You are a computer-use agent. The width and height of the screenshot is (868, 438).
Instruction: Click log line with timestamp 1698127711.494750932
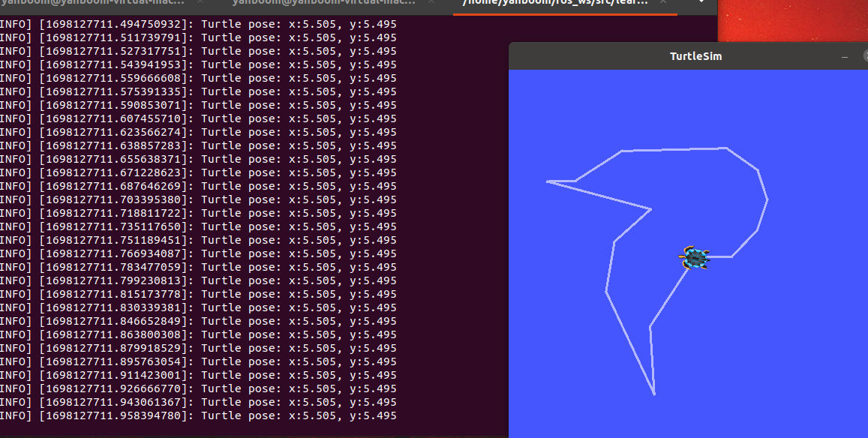[198, 24]
